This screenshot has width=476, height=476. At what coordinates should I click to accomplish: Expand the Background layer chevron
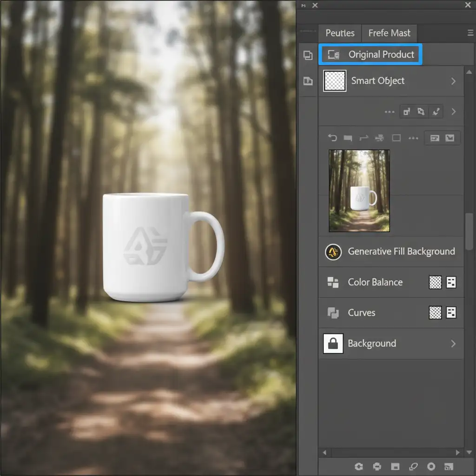pyautogui.click(x=453, y=344)
